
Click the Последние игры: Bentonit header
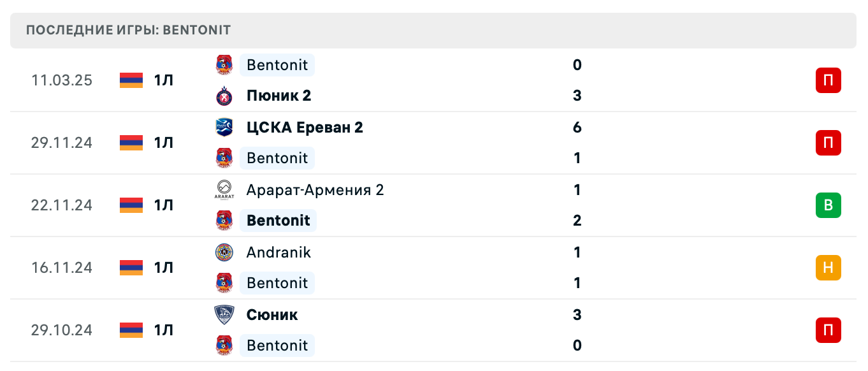(x=129, y=30)
